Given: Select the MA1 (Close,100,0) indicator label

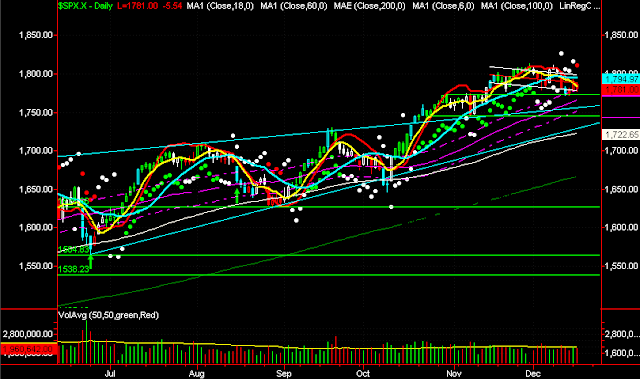Looking at the screenshot, I should (x=517, y=6).
